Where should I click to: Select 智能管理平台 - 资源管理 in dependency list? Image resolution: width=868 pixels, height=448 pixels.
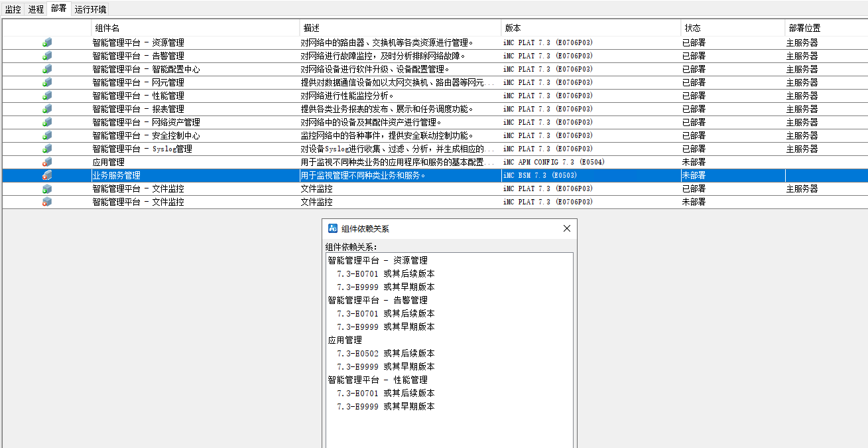tap(377, 260)
